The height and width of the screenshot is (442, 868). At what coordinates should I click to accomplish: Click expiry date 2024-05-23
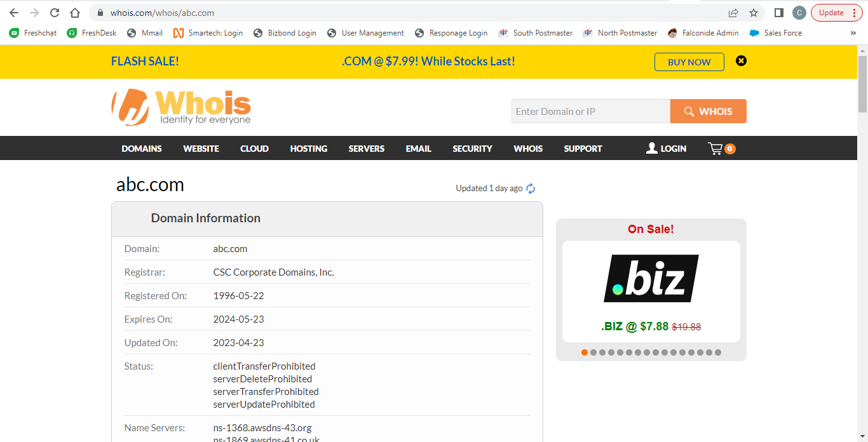(238, 319)
